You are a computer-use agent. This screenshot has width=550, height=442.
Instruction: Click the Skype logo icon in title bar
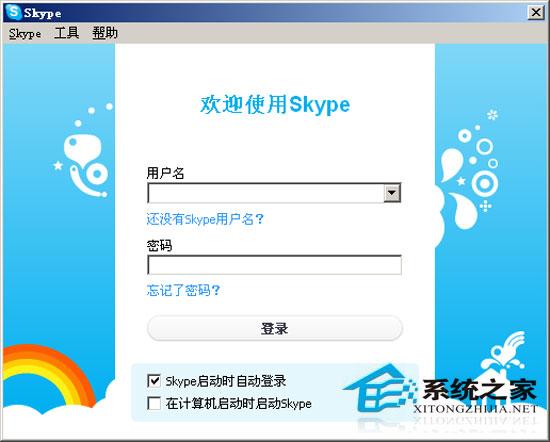[13, 12]
